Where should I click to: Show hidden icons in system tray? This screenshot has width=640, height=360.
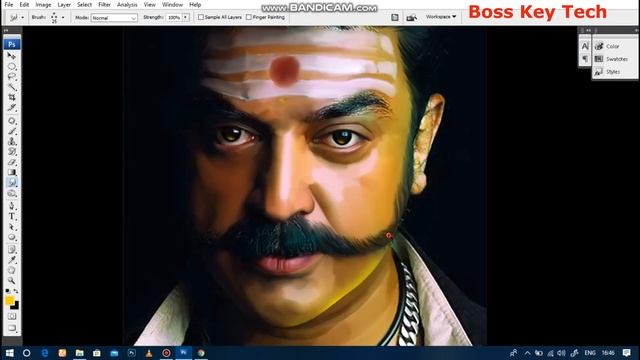coord(527,353)
